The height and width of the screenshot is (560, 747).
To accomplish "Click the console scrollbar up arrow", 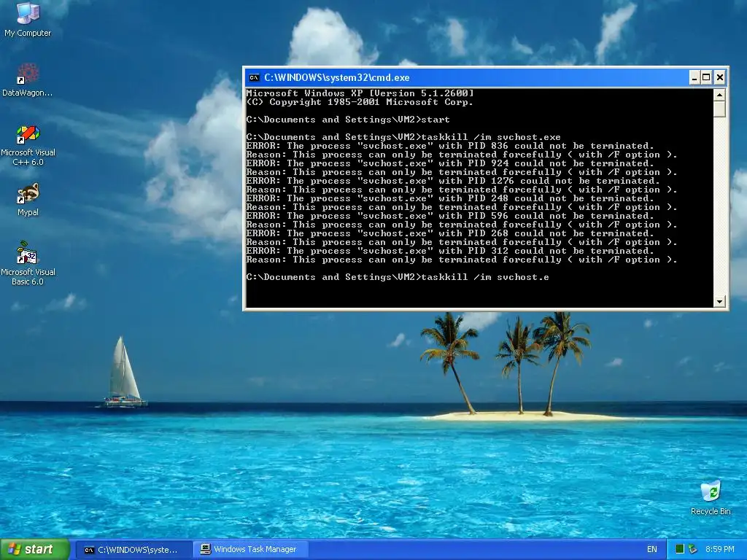I will 719,94.
